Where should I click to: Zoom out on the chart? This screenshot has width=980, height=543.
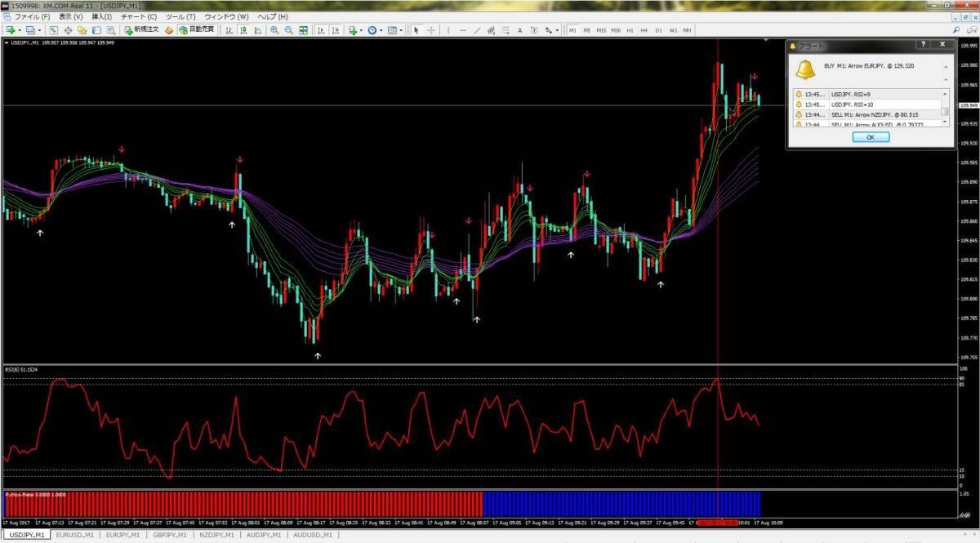tap(289, 30)
